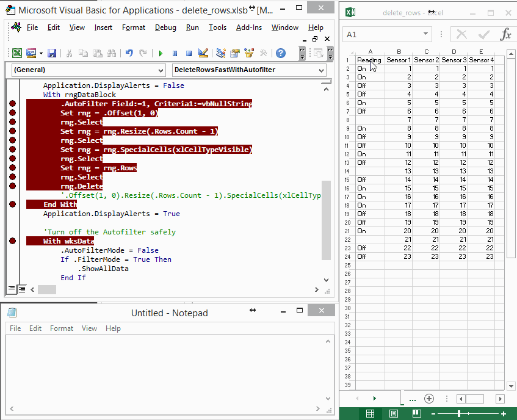Remove breakpoint on the With wksData line

[12, 241]
